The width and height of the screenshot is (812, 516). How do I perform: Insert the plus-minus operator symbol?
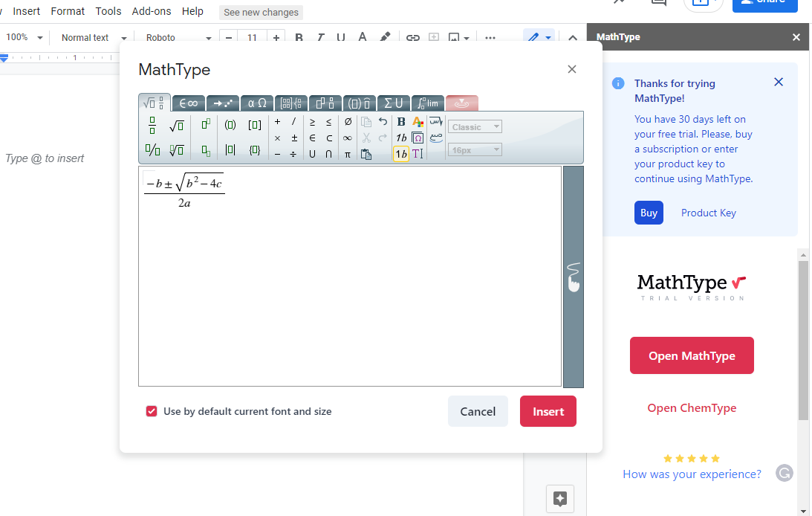[x=294, y=138]
